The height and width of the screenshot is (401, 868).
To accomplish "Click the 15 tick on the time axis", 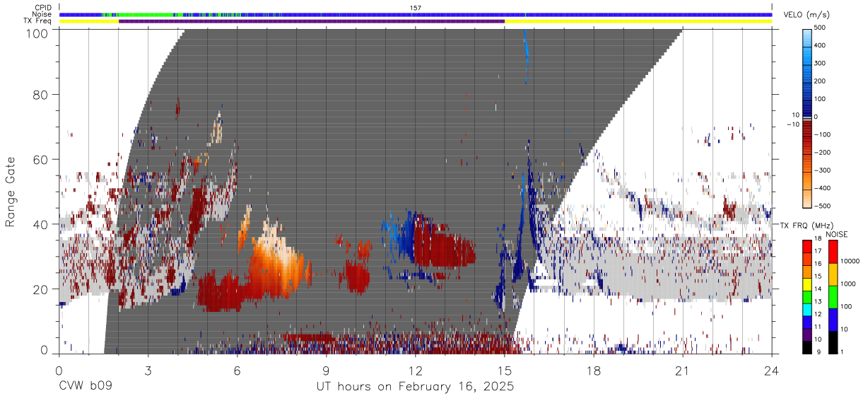I will click(x=505, y=371).
